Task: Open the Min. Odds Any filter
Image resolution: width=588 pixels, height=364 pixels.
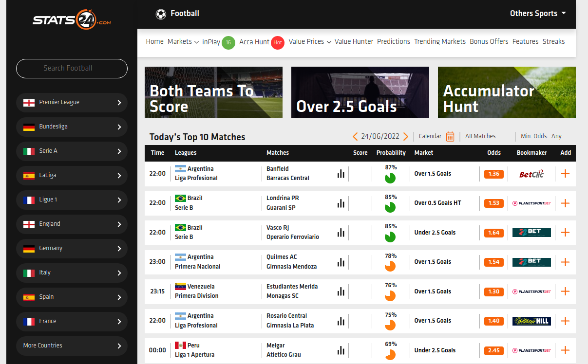Action: point(541,136)
